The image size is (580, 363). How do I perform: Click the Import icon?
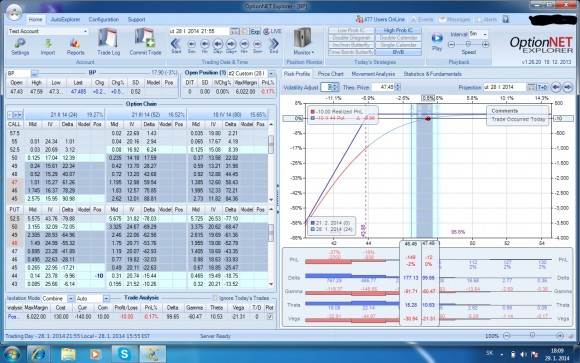point(48,47)
